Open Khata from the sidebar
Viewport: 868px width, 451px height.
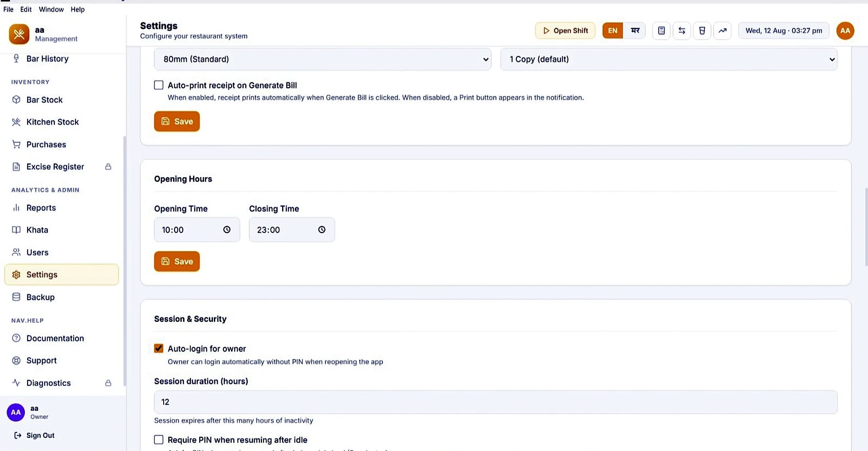(61, 230)
